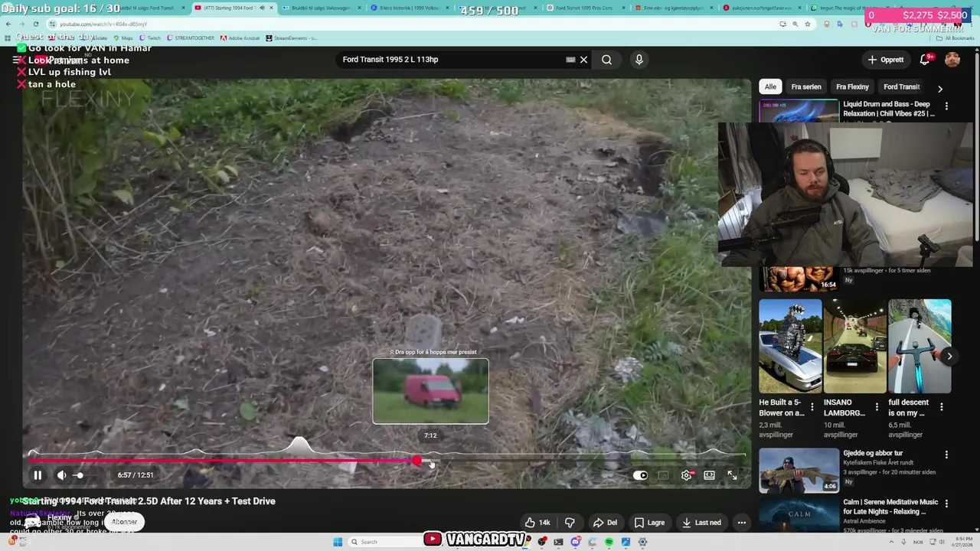Image resolution: width=980 pixels, height=551 pixels.
Task: Open YouTube notifications bell
Action: 925,60
